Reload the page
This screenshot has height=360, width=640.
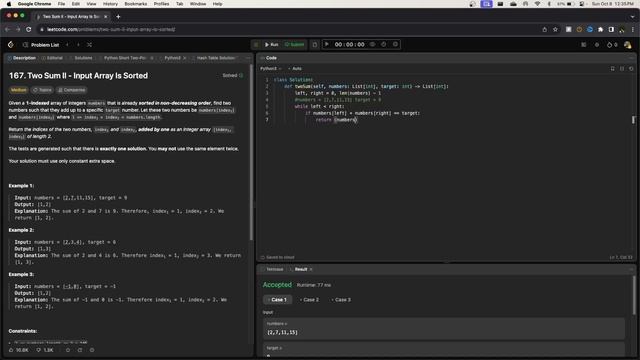[29, 29]
